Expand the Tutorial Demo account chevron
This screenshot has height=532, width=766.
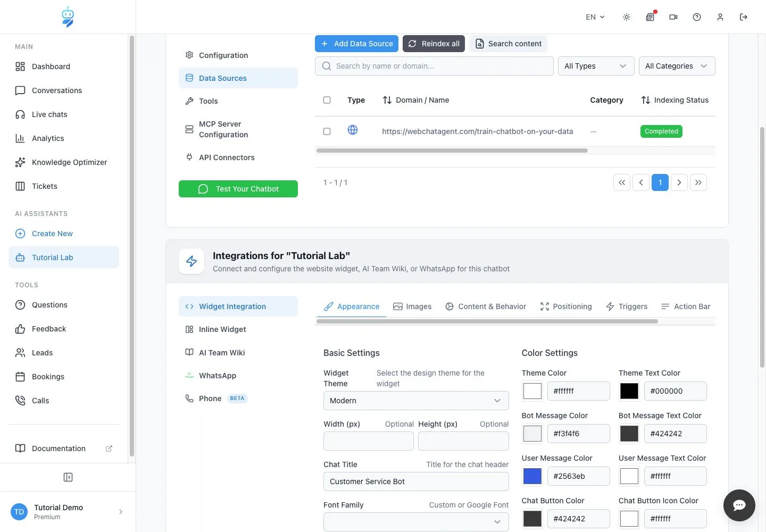pos(121,512)
